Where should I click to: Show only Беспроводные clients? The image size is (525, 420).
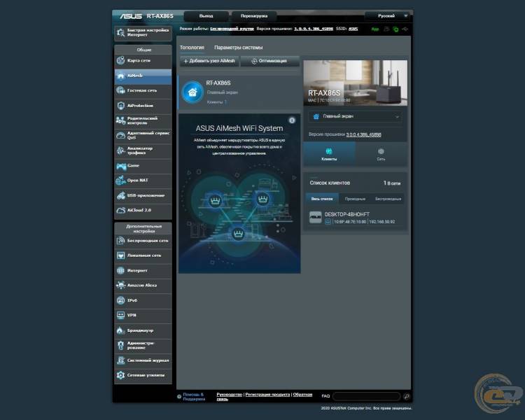point(388,199)
